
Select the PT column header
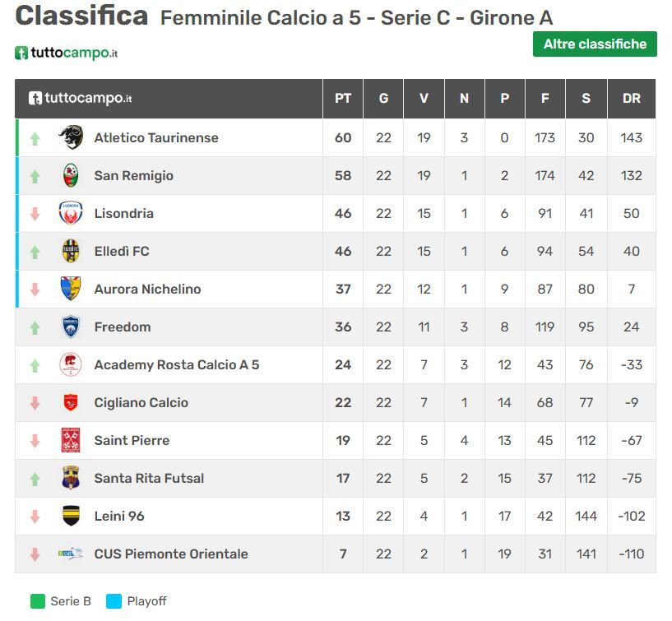pos(343,99)
